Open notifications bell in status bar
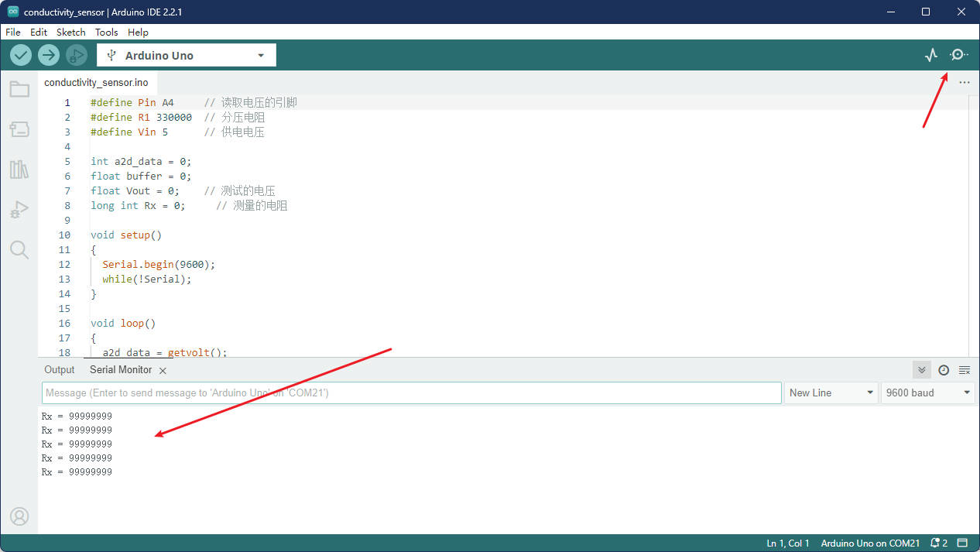 click(939, 543)
